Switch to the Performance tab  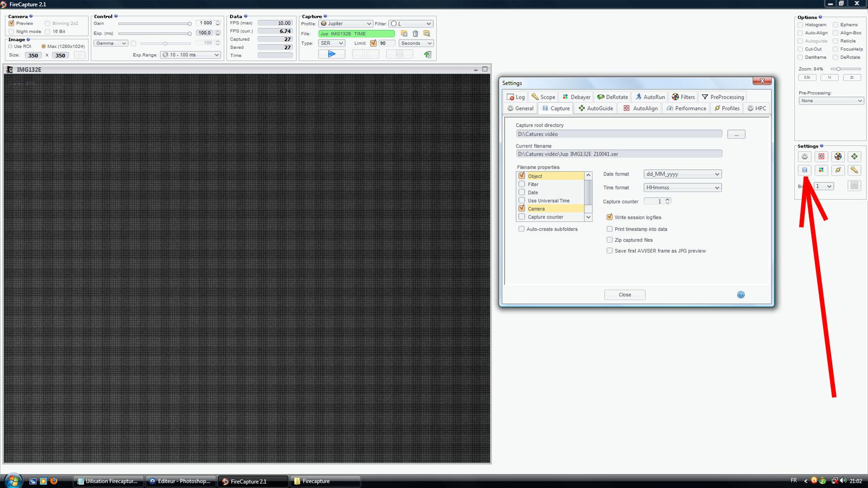686,108
